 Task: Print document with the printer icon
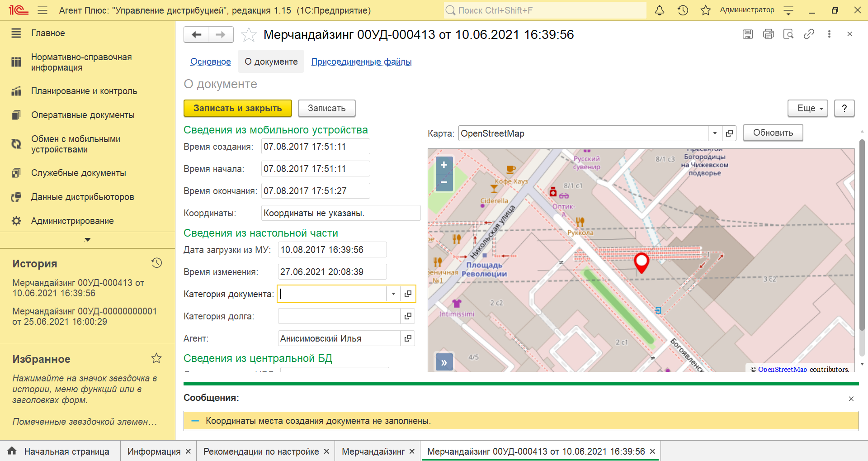coord(768,34)
